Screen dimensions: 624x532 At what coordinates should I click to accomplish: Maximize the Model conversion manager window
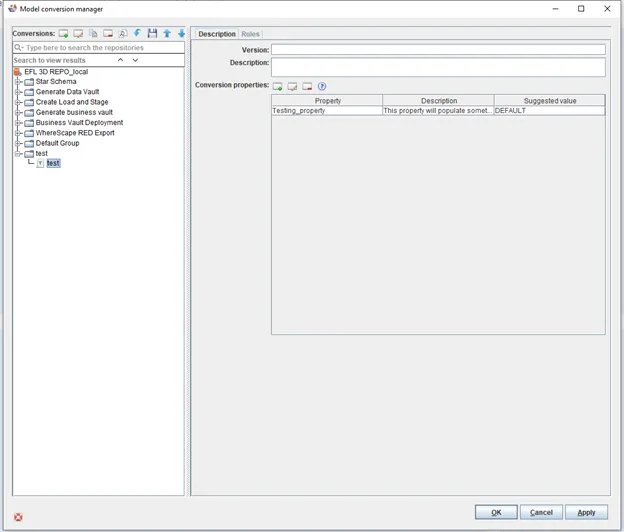click(x=581, y=9)
